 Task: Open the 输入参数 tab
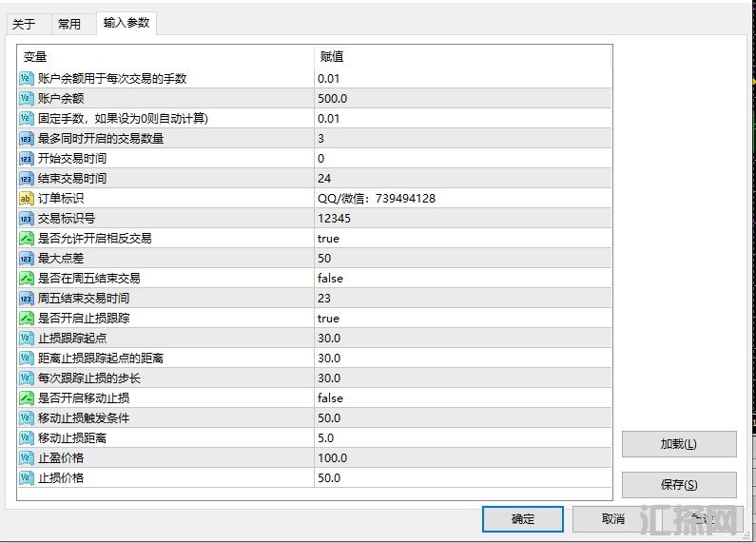[x=126, y=23]
